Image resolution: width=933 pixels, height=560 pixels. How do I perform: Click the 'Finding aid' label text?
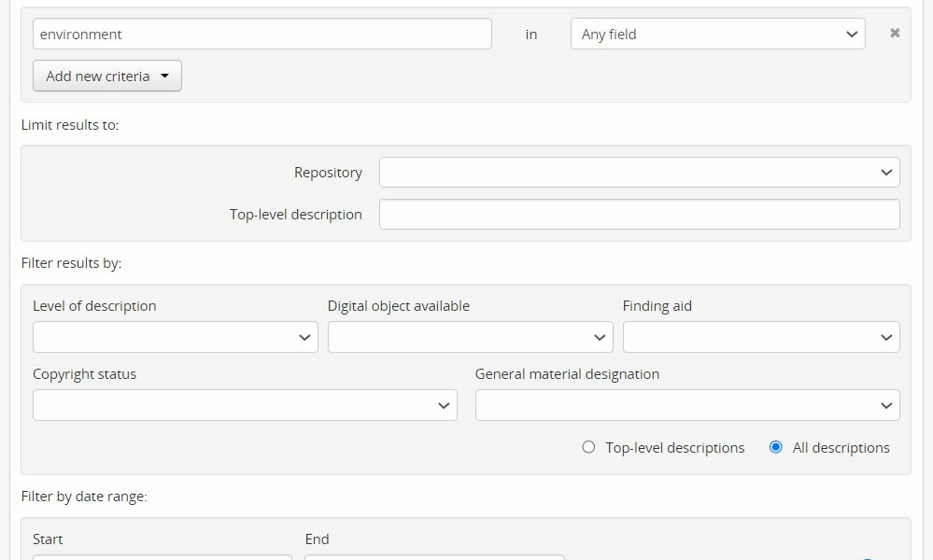tap(657, 306)
